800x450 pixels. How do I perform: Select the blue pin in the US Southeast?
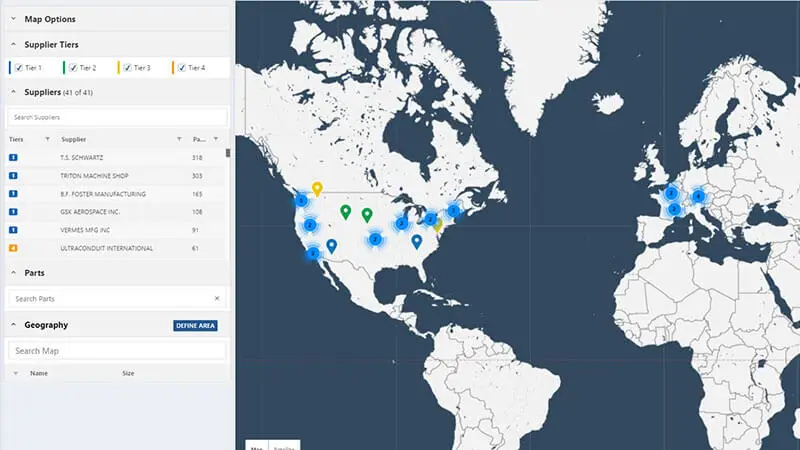pyautogui.click(x=417, y=241)
